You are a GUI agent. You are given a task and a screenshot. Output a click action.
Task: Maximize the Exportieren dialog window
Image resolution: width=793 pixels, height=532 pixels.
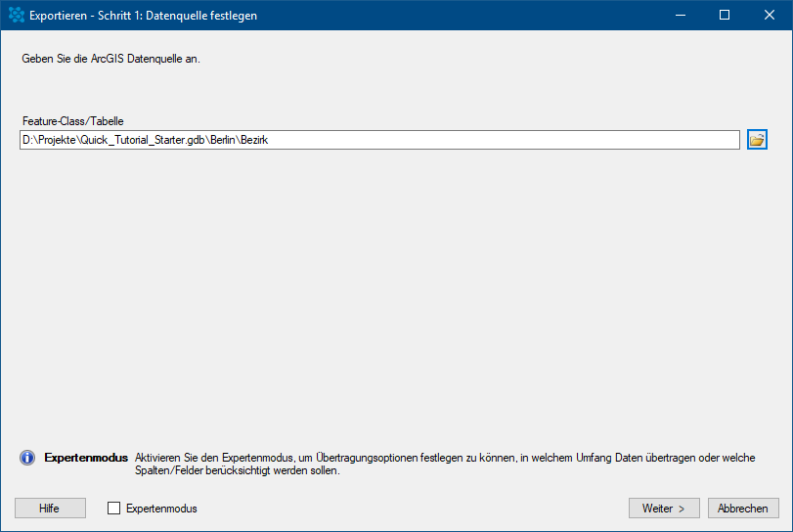[725, 15]
